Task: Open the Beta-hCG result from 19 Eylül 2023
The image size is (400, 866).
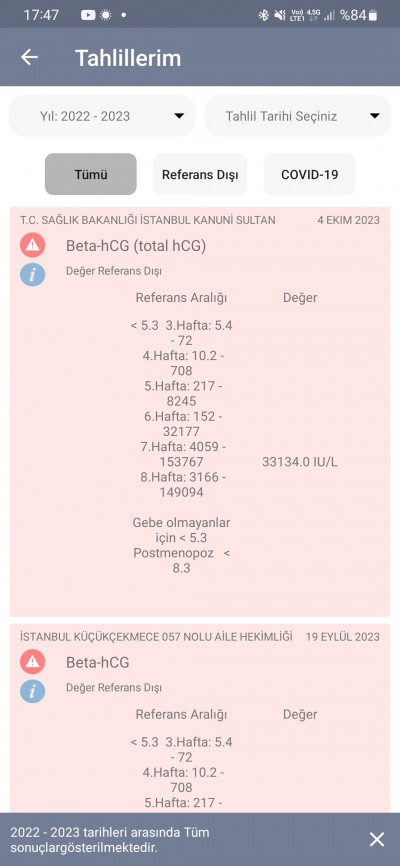Action: click(x=98, y=662)
